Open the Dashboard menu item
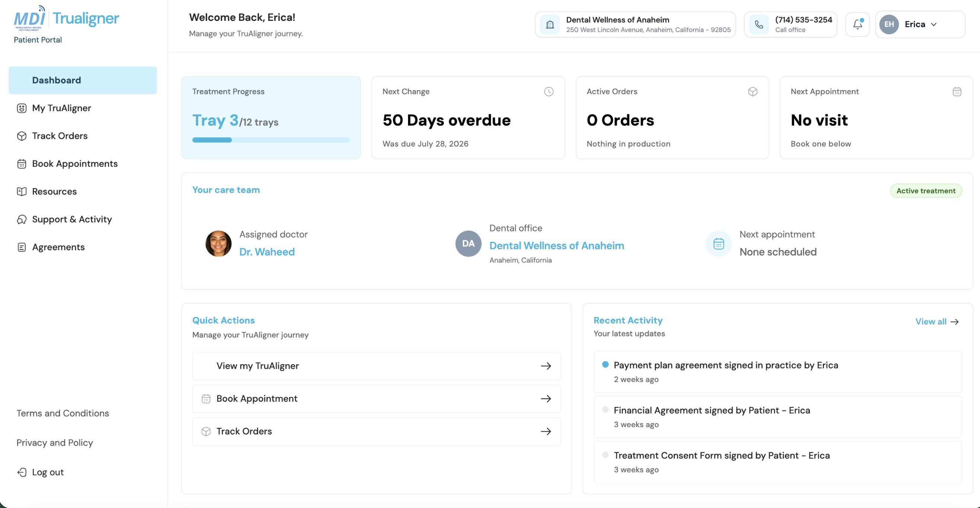 click(83, 80)
